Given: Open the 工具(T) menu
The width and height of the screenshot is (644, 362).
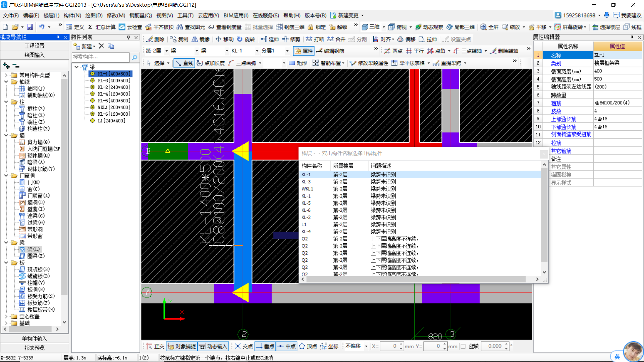Looking at the screenshot, I should click(x=185, y=15).
